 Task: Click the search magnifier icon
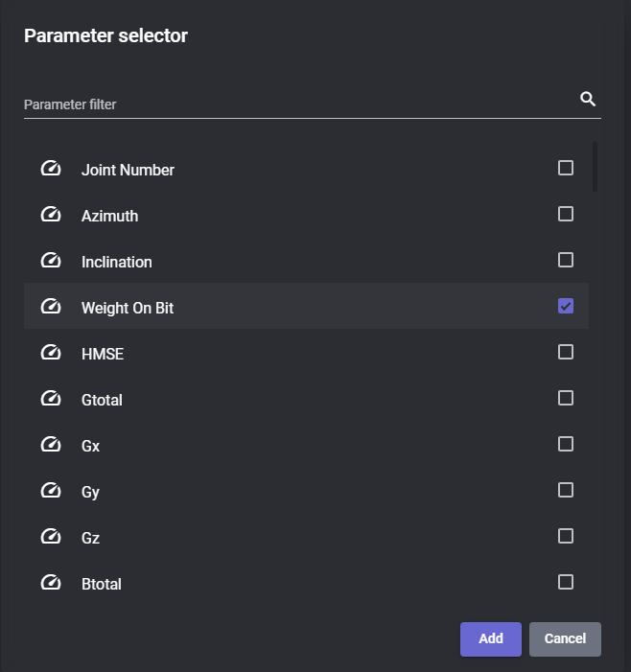(x=588, y=99)
